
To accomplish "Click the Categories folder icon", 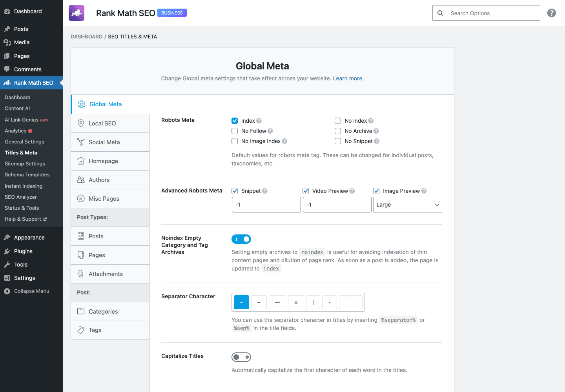I will (81, 311).
